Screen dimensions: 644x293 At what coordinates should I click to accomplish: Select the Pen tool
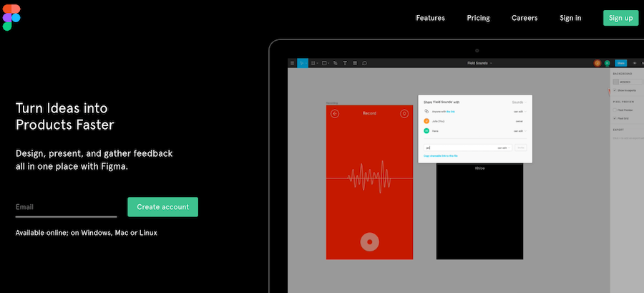[x=335, y=63]
